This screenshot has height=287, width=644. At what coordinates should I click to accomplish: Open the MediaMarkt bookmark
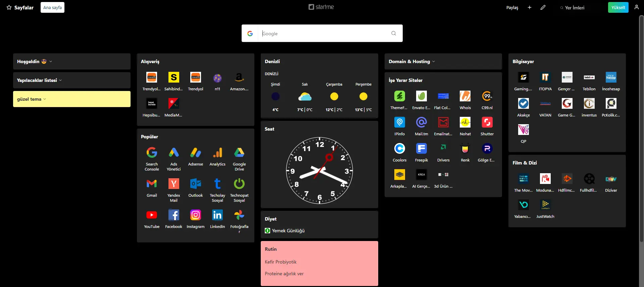174,104
